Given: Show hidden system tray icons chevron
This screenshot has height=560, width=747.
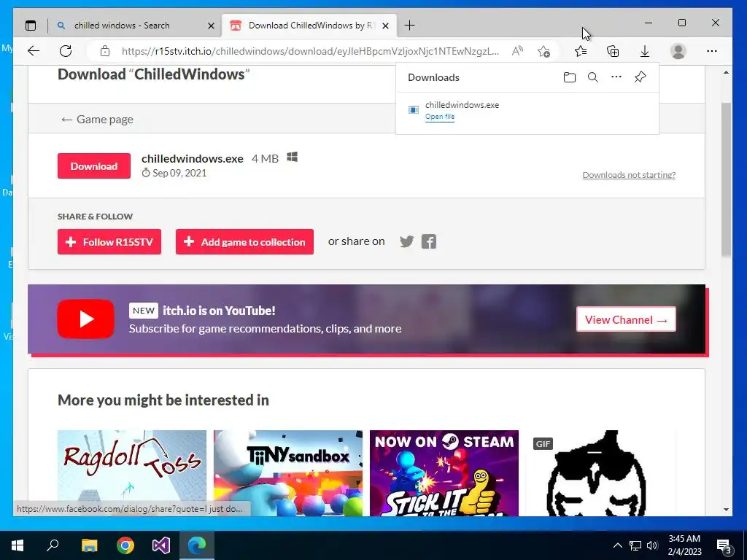Looking at the screenshot, I should tap(617, 545).
